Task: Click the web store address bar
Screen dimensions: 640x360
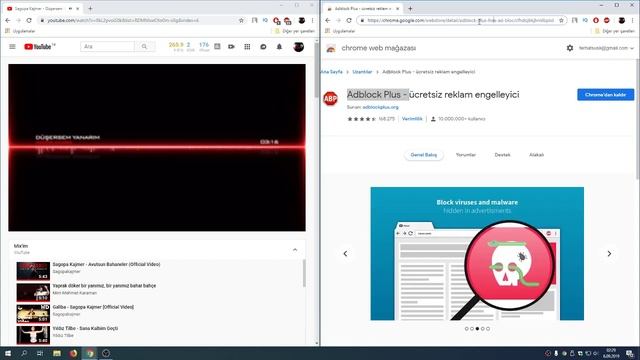Action: click(460, 20)
